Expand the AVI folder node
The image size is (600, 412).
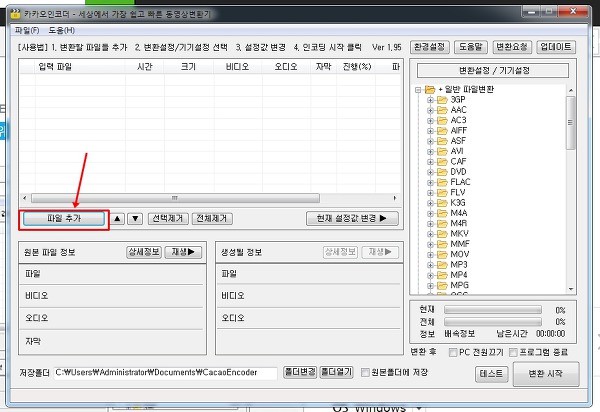pos(430,152)
